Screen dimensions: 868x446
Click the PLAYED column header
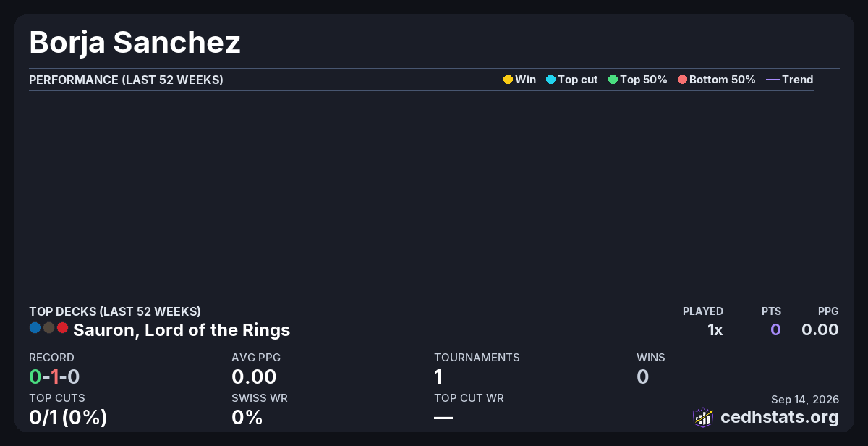[703, 311]
